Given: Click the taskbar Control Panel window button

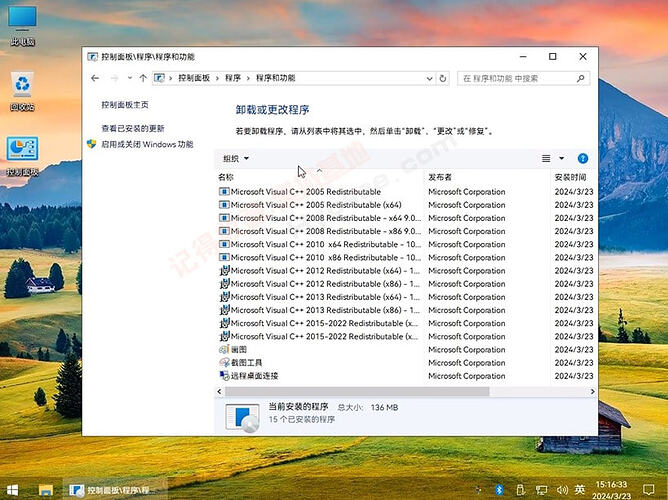Looking at the screenshot, I should (115, 490).
